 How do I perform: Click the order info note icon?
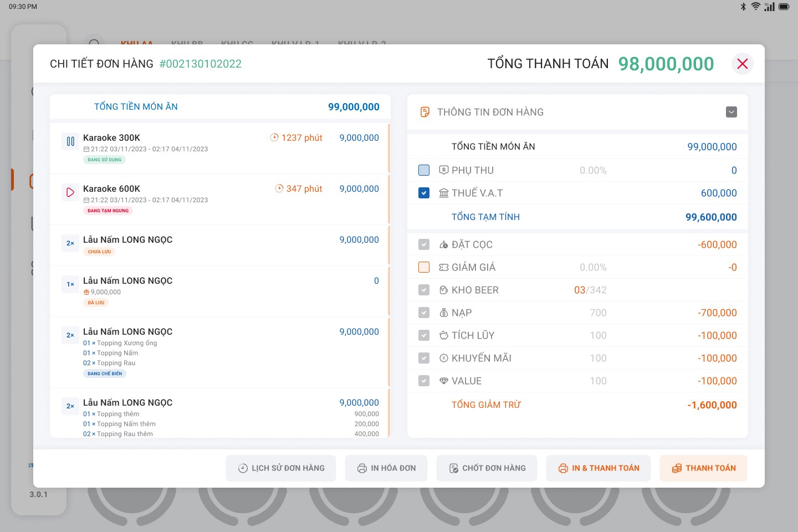click(425, 112)
